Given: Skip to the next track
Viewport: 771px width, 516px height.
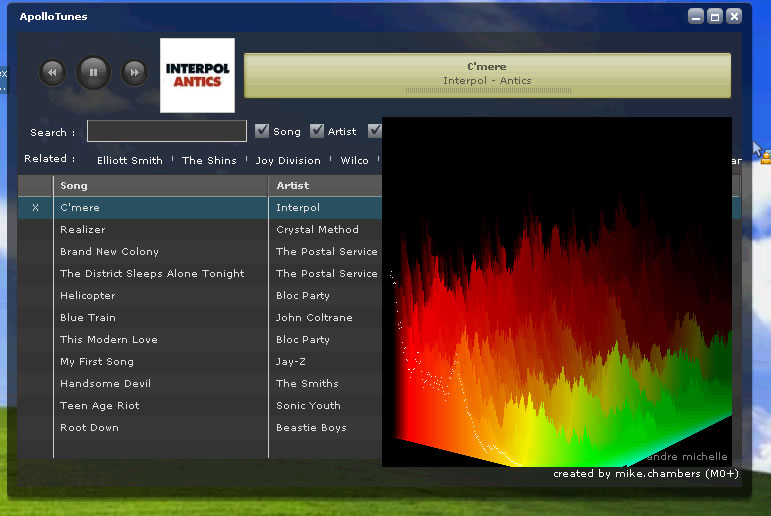Looking at the screenshot, I should point(134,73).
